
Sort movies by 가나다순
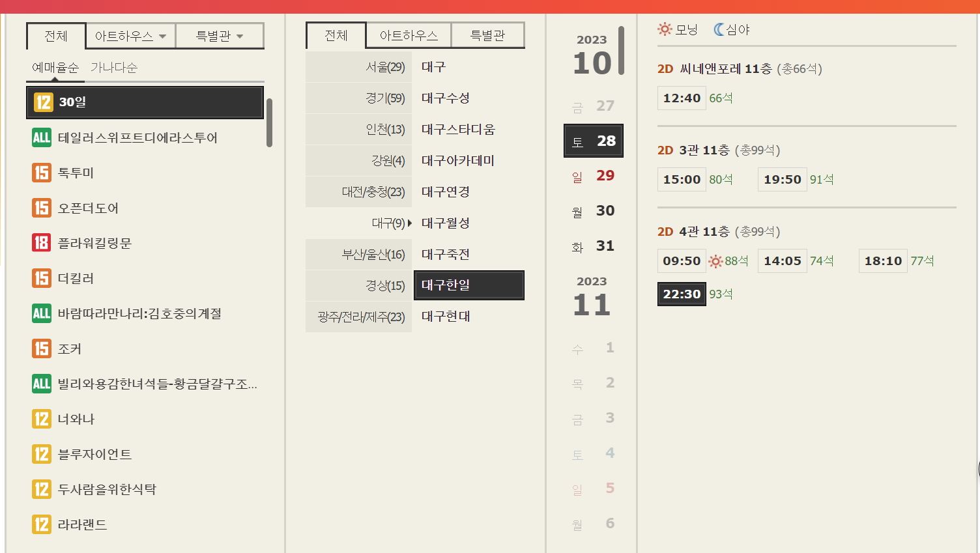point(114,68)
